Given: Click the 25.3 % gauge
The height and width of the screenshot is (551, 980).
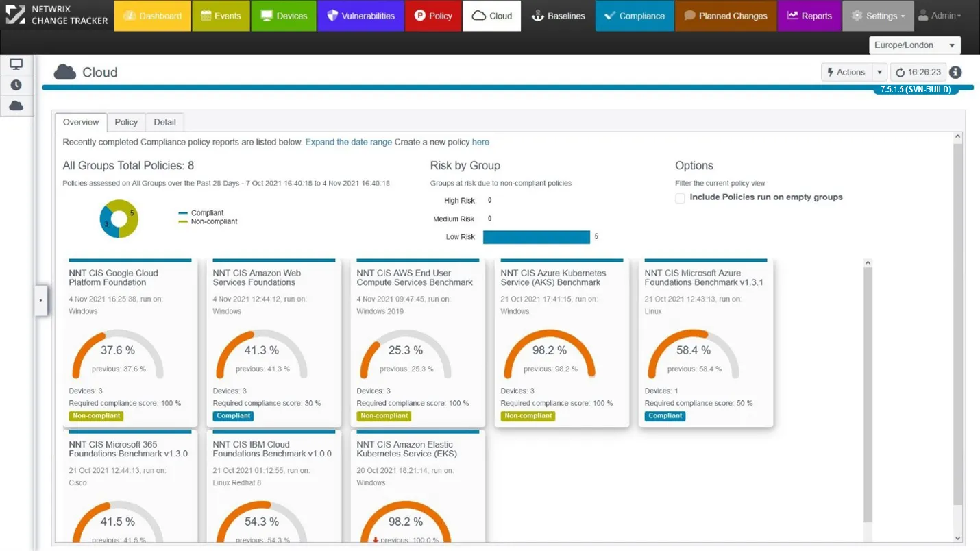Looking at the screenshot, I should [406, 354].
